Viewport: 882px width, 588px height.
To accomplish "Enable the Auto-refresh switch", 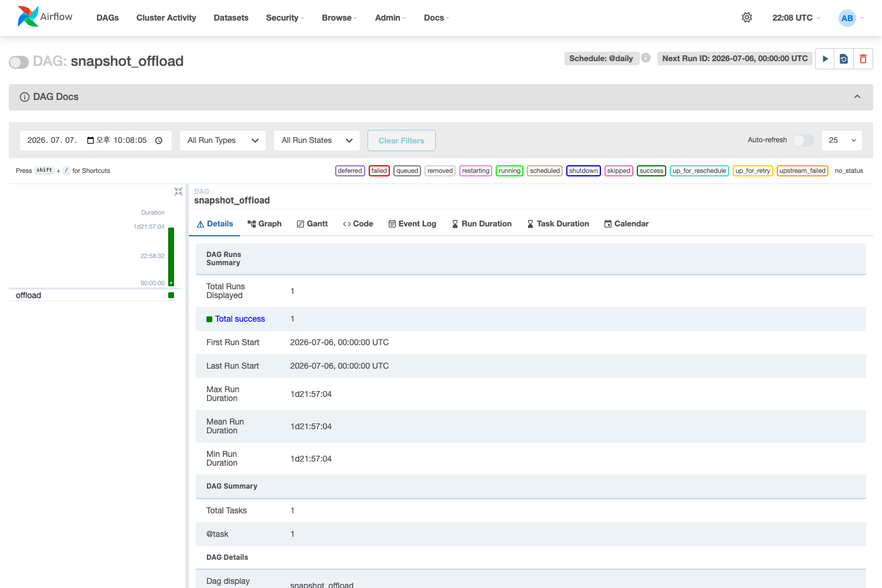I will point(803,140).
